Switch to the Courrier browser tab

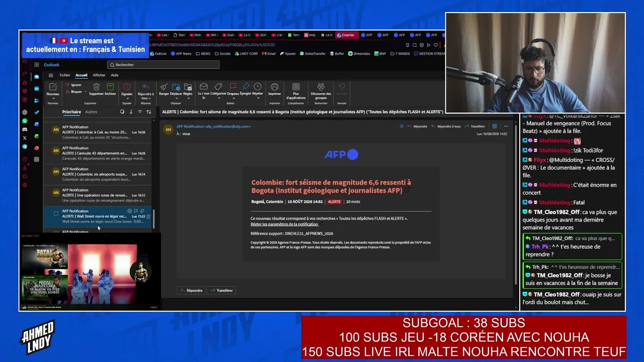(x=346, y=35)
